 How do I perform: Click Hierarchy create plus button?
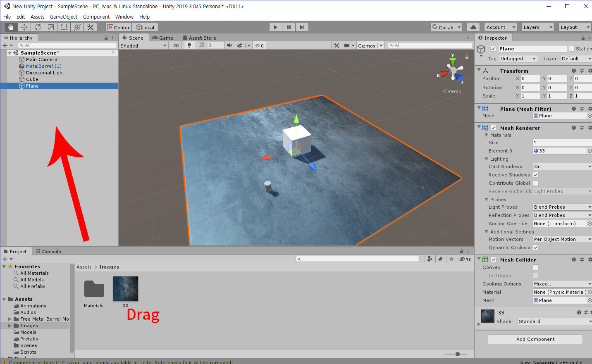pyautogui.click(x=5, y=45)
